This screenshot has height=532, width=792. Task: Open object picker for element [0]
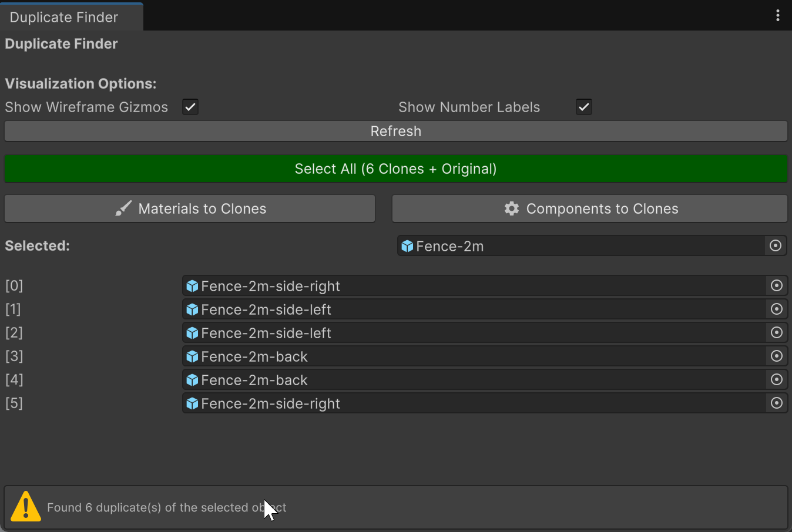tap(776, 286)
